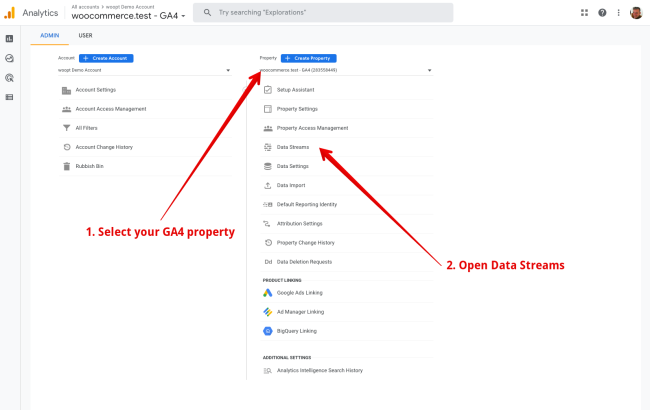Click the Property Change History clock icon

[x=268, y=243]
